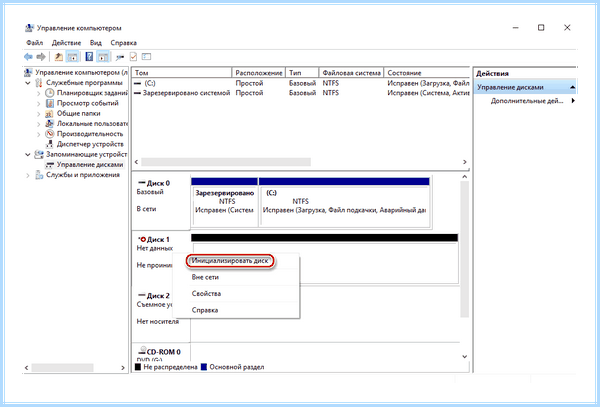The image size is (600, 407).
Task: Collapse the Служебные программы tree node
Action: click(x=28, y=83)
